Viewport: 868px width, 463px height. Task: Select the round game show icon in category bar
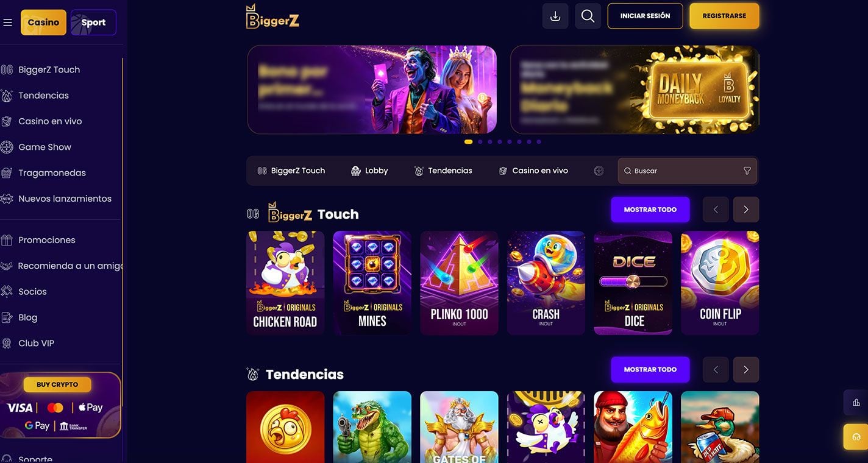(x=599, y=171)
